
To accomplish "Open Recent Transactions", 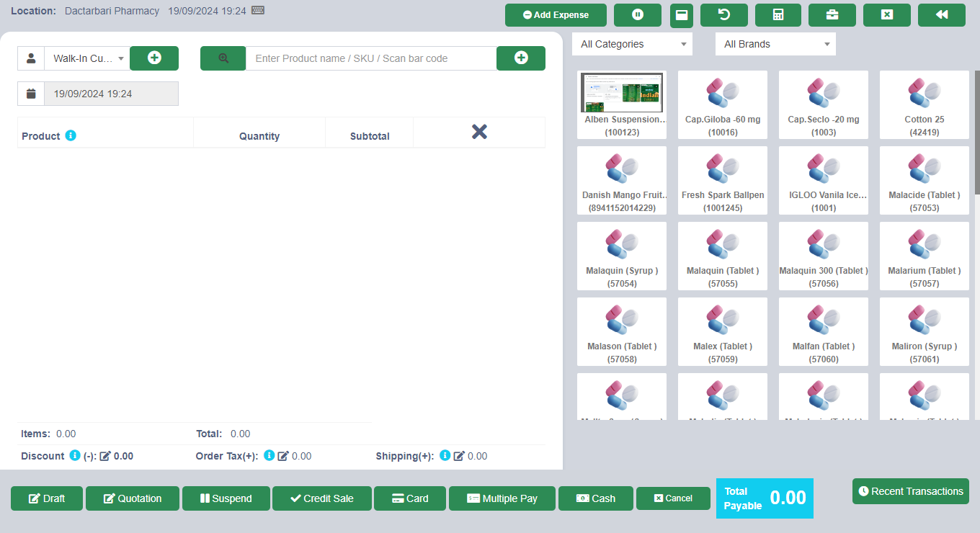I will click(910, 491).
